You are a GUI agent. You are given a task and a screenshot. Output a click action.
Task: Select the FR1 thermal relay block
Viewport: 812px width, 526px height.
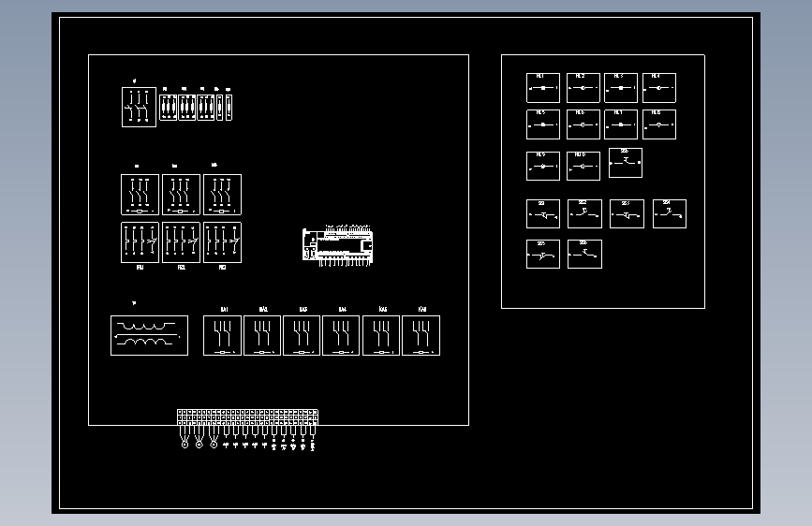140,242
